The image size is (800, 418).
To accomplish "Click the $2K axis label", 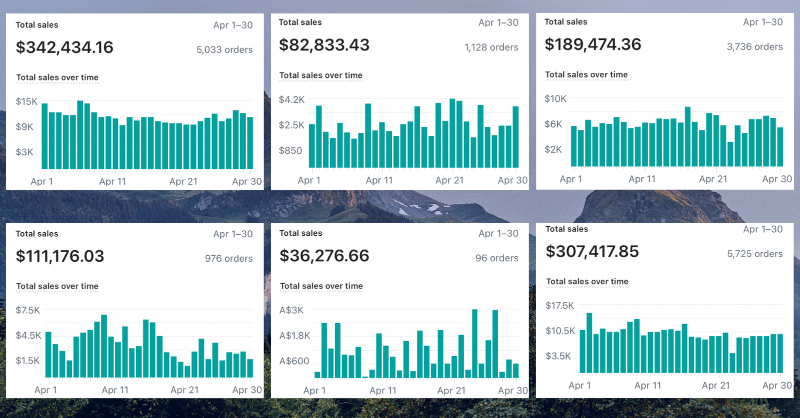I will click(x=554, y=150).
